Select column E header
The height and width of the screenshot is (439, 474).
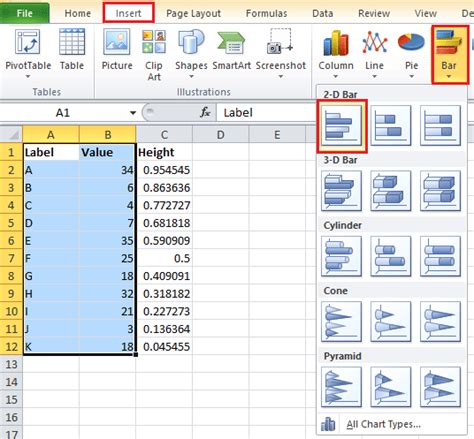point(277,135)
